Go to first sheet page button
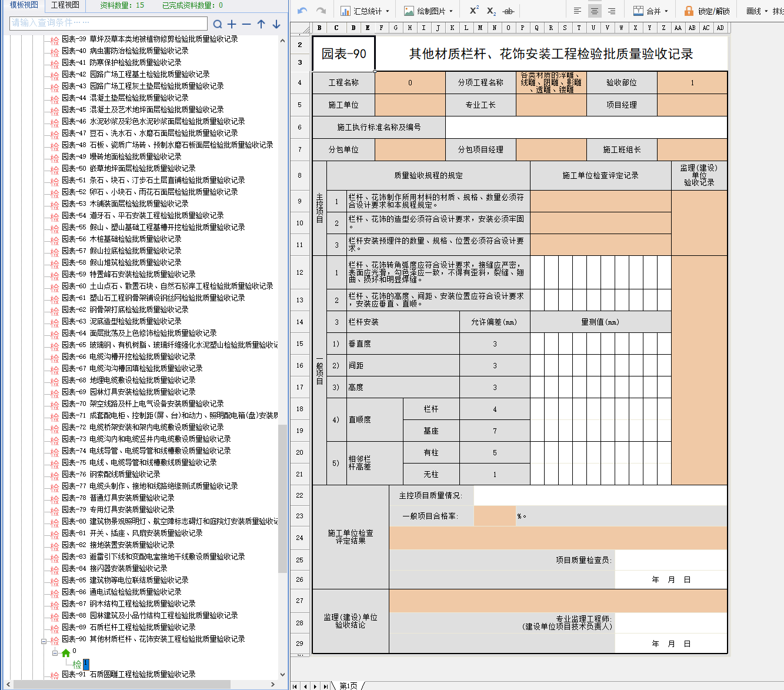This screenshot has height=690, width=784. point(295,686)
